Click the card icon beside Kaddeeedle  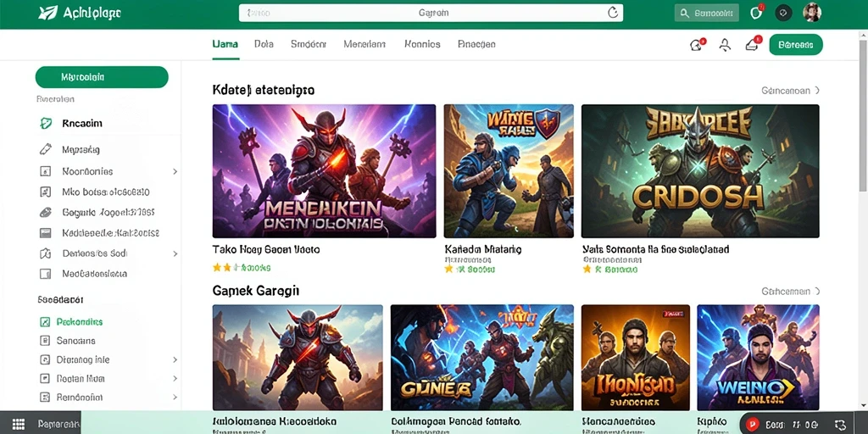46,233
